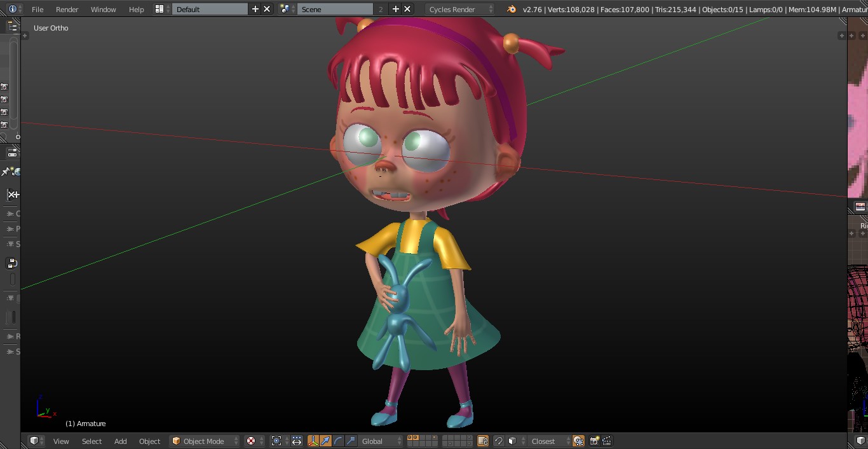Open the Global transform orientation dropdown
Screen dimensions: 868x449
point(381,441)
